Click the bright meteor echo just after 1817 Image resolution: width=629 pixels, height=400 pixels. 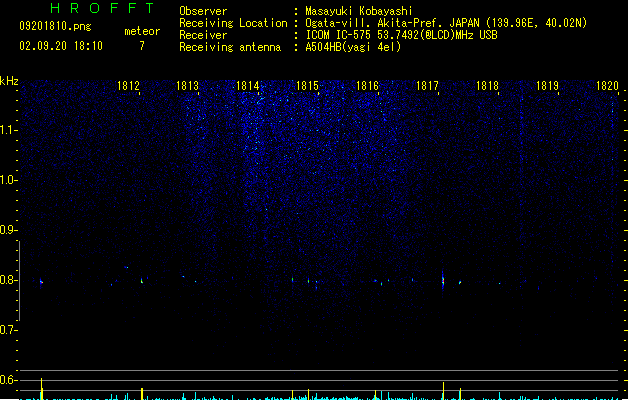coord(443,279)
